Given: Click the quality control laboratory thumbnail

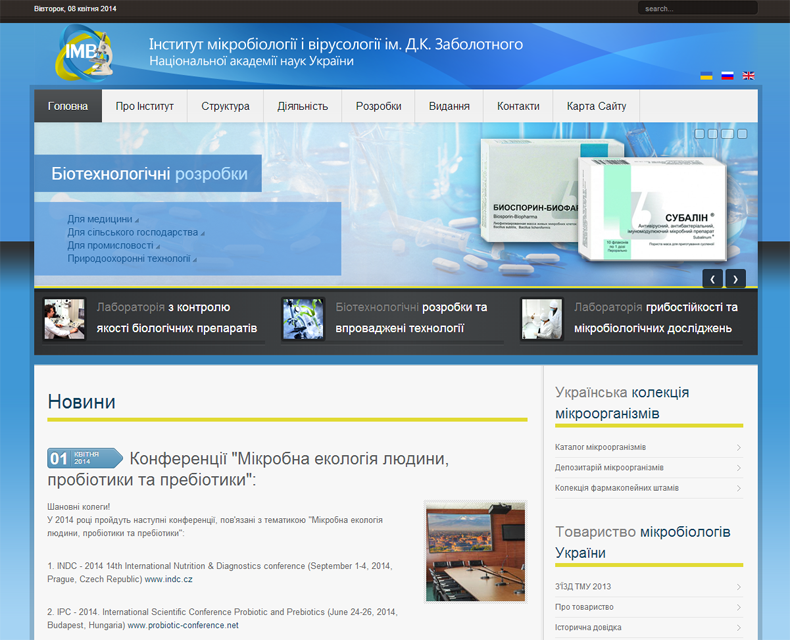Looking at the screenshot, I should (x=64, y=319).
